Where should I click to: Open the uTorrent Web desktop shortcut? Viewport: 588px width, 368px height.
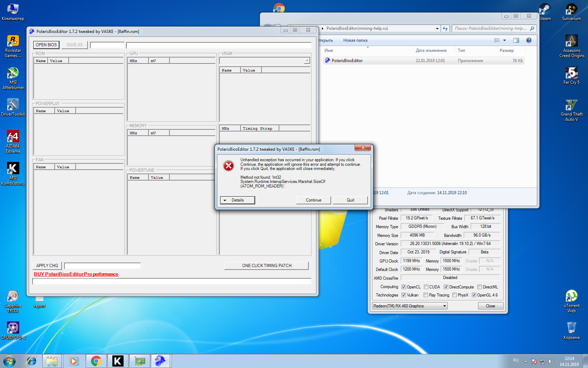point(572,301)
